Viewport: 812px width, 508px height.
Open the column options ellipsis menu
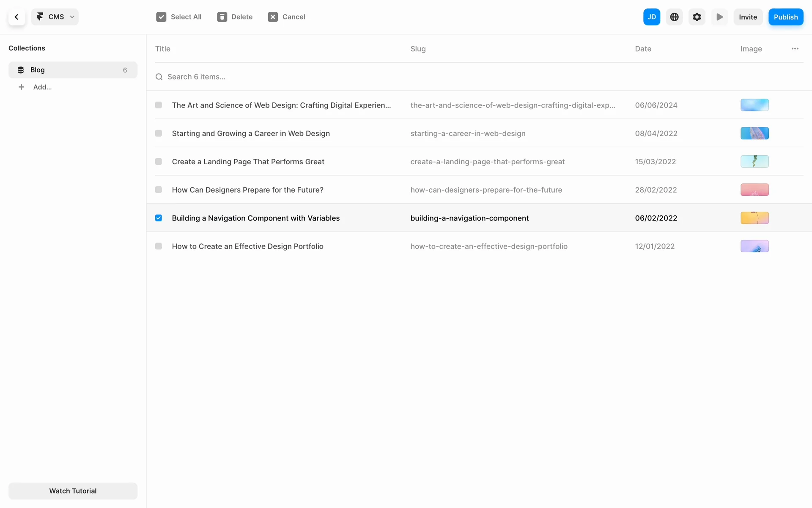[x=795, y=49]
